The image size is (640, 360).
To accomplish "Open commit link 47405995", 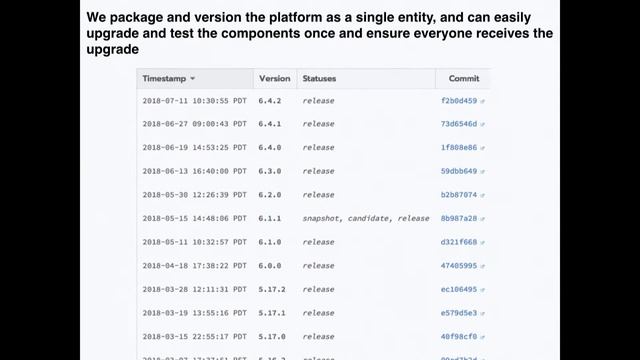I will tap(459, 266).
